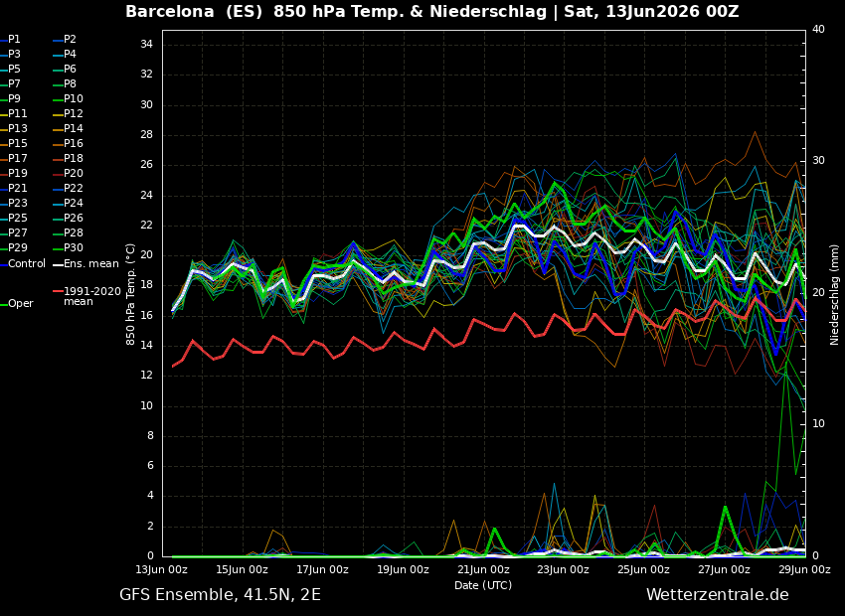Click the 40 precipitation axis tick label
This screenshot has height=616, width=845.
tap(818, 29)
